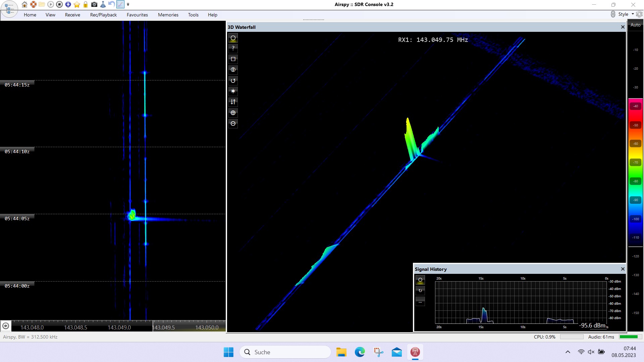Close the Signal History panel

click(623, 269)
